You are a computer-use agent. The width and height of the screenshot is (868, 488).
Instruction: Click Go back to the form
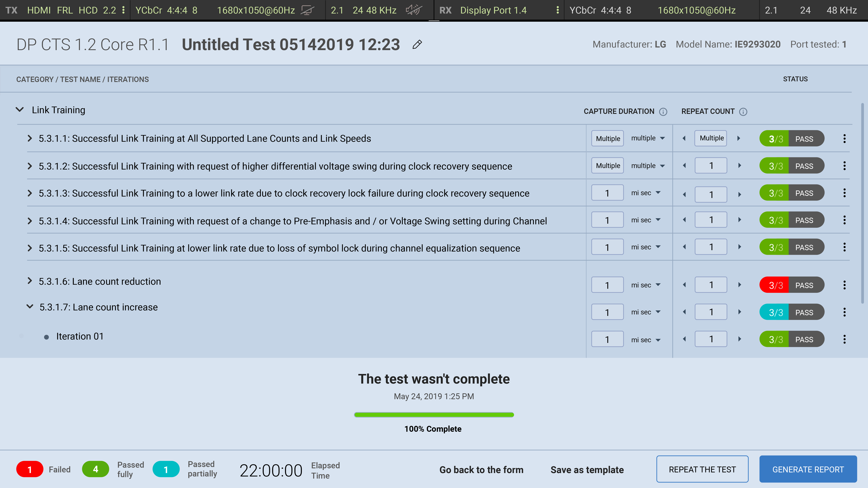[481, 470]
